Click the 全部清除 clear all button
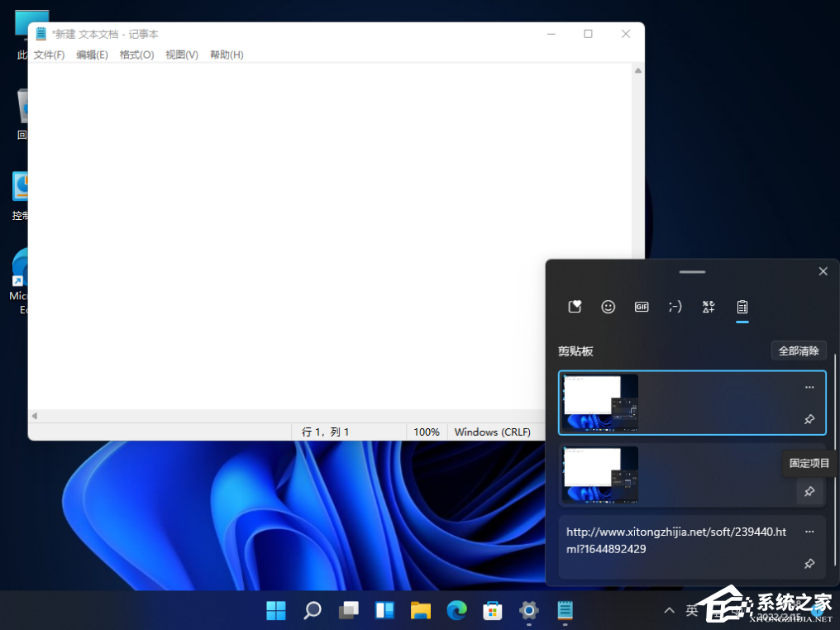Screen dimensions: 840x630 coord(798,351)
